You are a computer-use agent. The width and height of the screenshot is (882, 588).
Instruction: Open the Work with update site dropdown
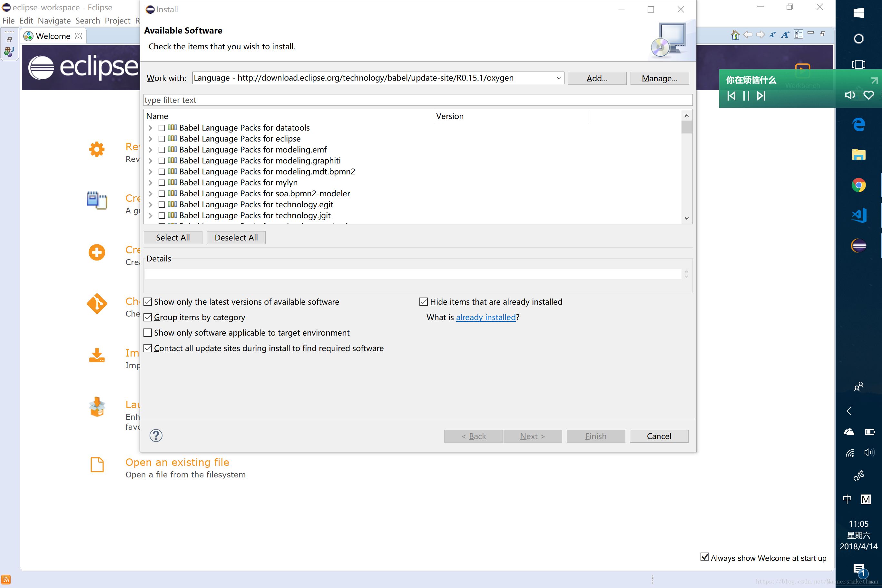click(559, 78)
